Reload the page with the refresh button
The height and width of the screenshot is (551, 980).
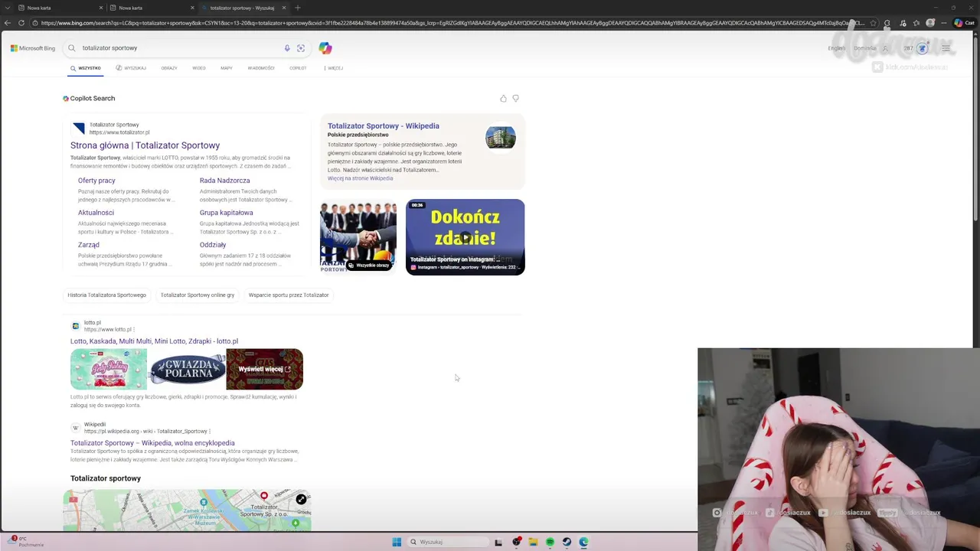click(21, 23)
